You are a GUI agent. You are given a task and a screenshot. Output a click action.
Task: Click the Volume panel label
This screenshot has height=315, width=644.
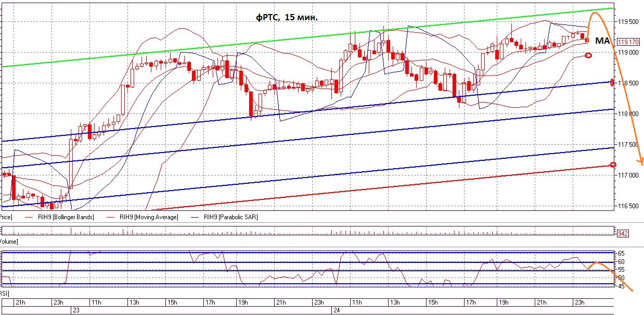coord(9,242)
